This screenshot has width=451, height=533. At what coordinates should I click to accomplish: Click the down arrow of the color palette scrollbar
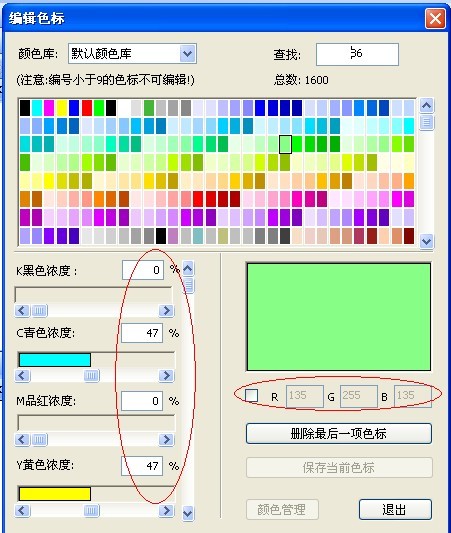pos(427,241)
